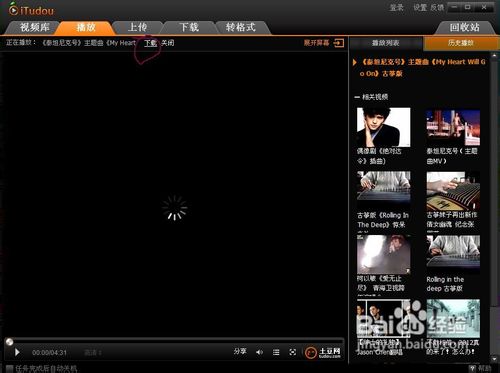
Task: Open the 泰坦尼克号 主题曲MV thumbnail
Action: [453, 128]
